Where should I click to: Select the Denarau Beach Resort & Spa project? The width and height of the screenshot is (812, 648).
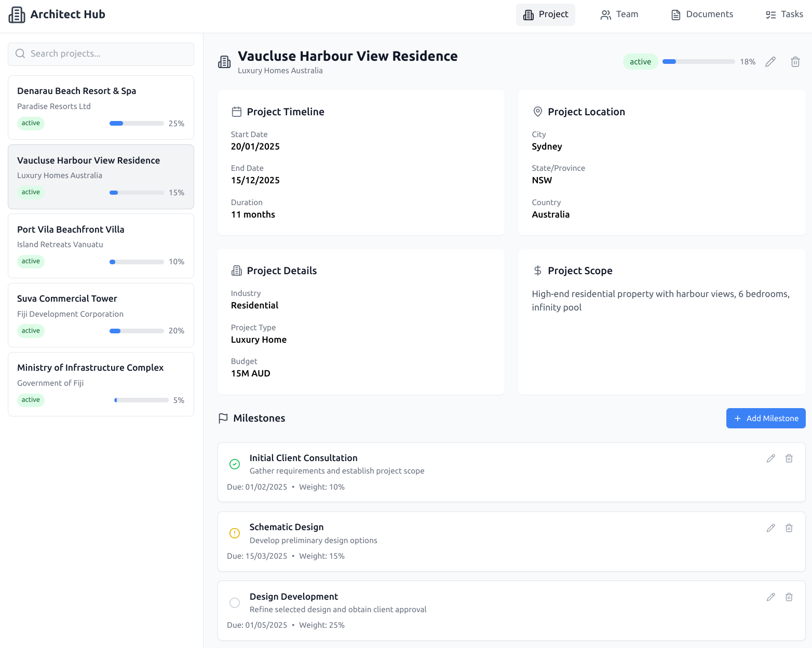101,107
